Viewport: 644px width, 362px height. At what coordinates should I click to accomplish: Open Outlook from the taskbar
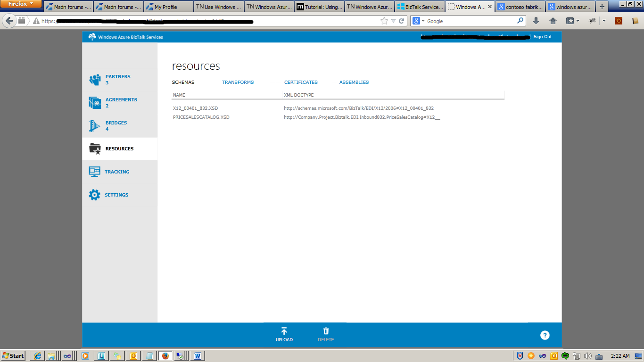click(x=133, y=356)
